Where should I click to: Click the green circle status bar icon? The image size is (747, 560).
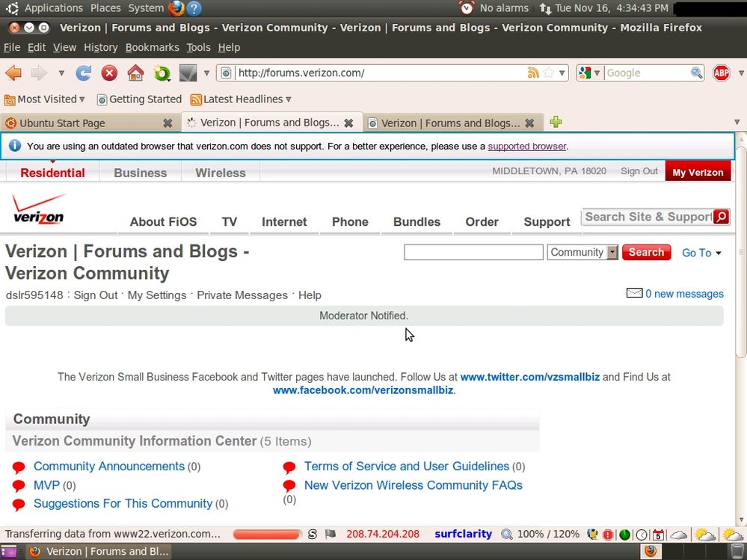[x=624, y=535]
